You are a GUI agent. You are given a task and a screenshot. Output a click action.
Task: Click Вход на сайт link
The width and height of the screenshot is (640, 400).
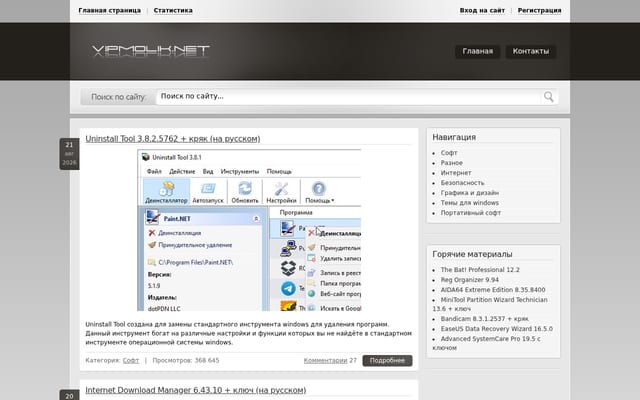pos(482,11)
